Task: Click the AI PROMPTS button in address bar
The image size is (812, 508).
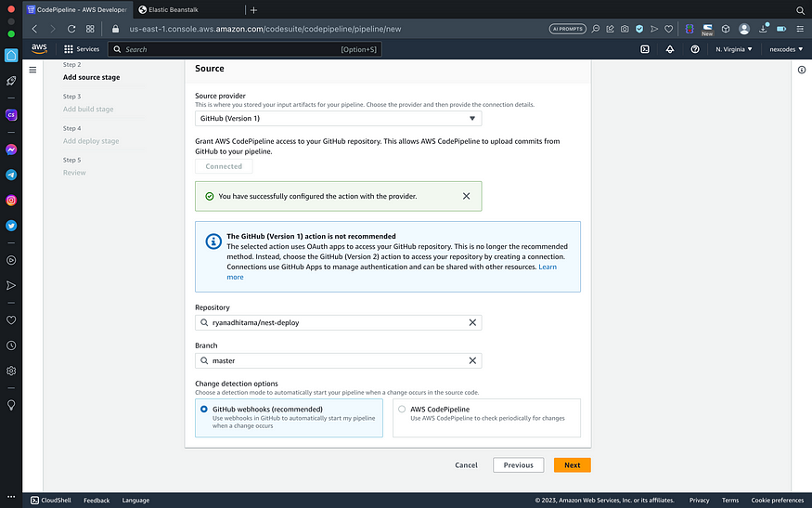Action: (x=568, y=29)
